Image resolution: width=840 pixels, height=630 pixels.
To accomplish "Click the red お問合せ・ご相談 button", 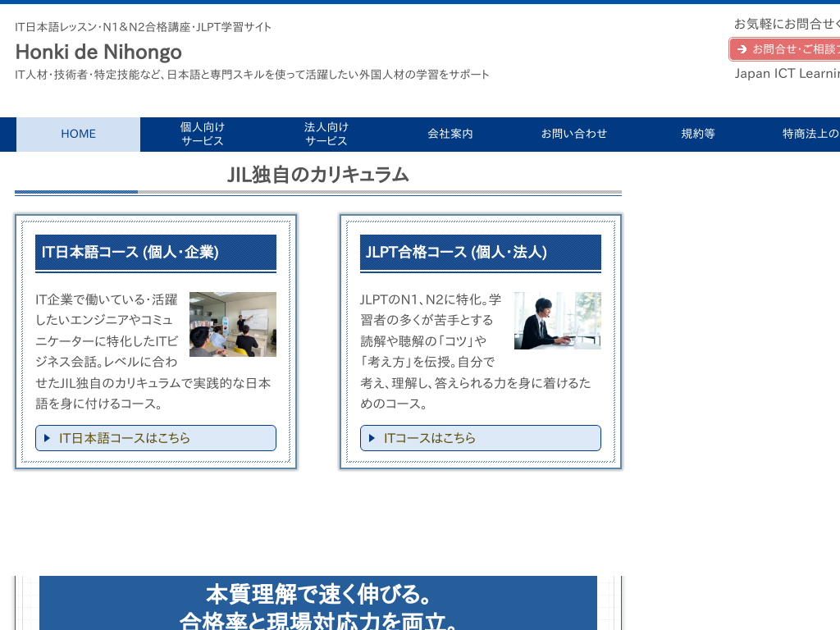I will click(x=787, y=49).
